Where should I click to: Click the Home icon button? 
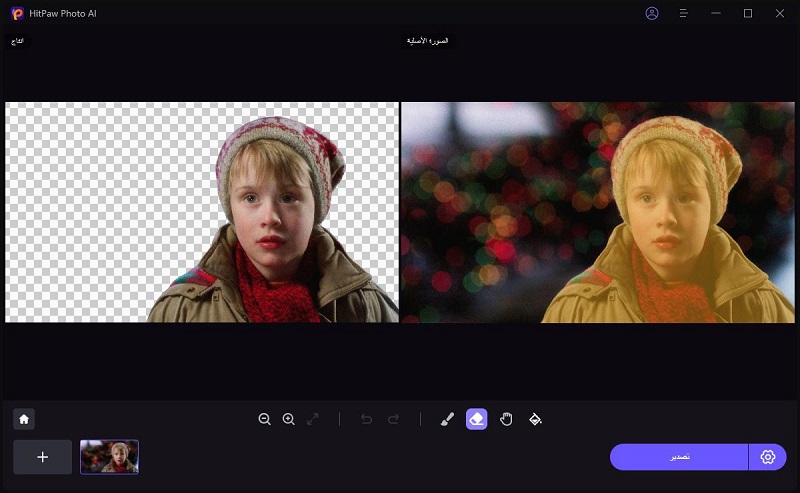(24, 419)
